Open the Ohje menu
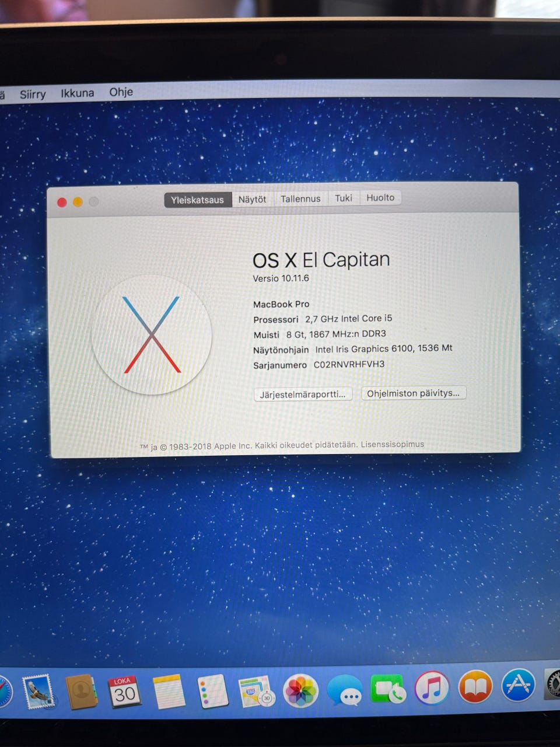Image resolution: width=560 pixels, height=747 pixels. 121,92
